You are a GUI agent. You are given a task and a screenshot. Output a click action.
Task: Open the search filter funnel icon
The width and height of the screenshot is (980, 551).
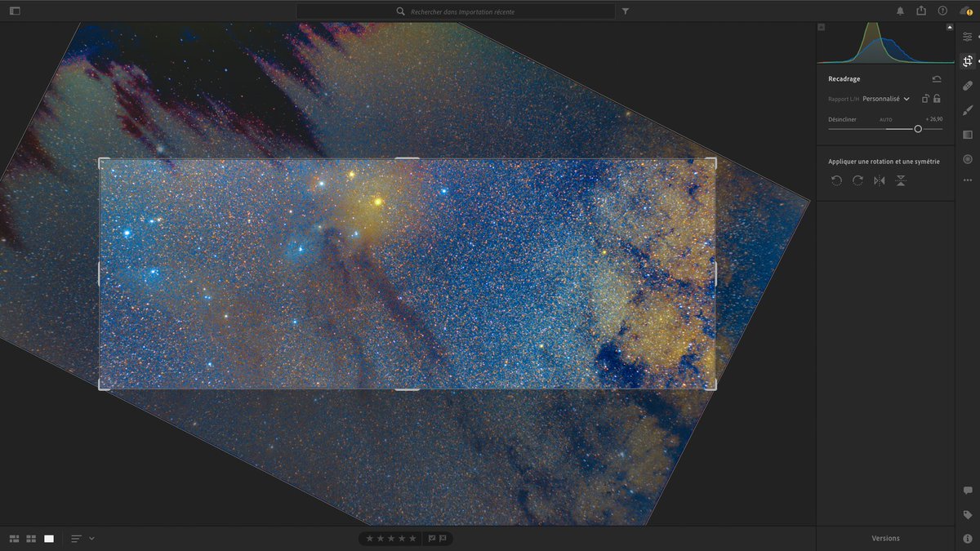point(626,11)
